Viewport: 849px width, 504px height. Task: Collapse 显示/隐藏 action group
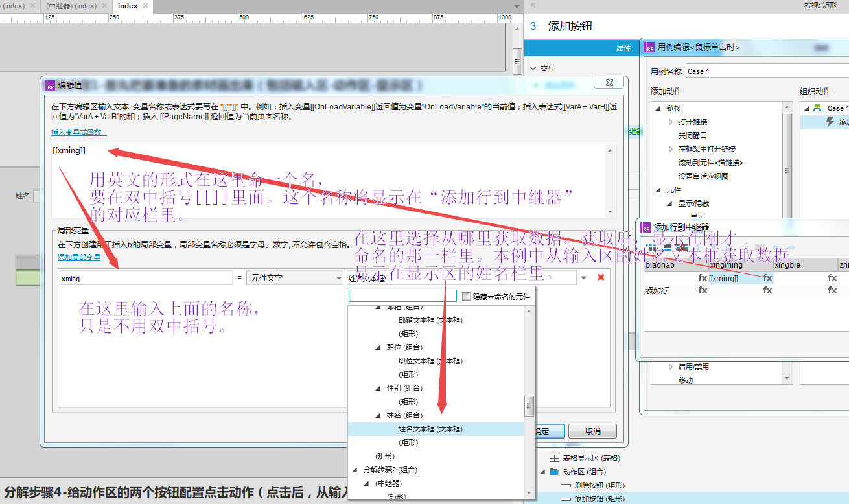coord(671,203)
